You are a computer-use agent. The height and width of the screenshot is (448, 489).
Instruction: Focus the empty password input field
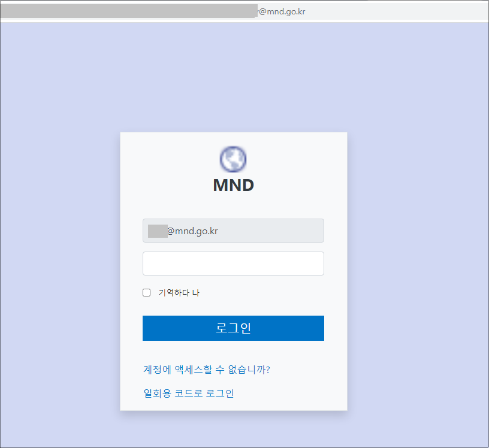click(x=233, y=264)
